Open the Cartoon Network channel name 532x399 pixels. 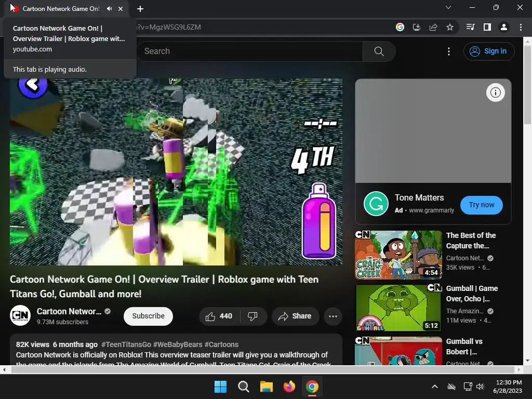coord(69,312)
